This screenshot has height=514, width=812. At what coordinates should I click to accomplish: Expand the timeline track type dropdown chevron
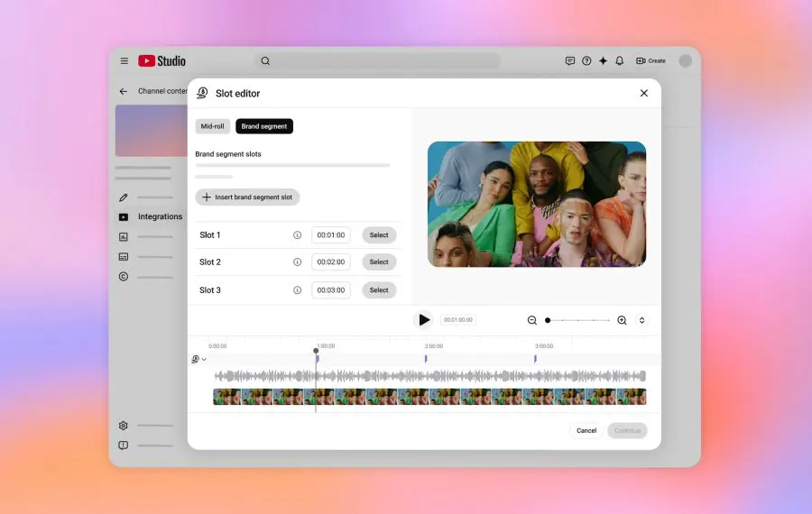coord(204,359)
